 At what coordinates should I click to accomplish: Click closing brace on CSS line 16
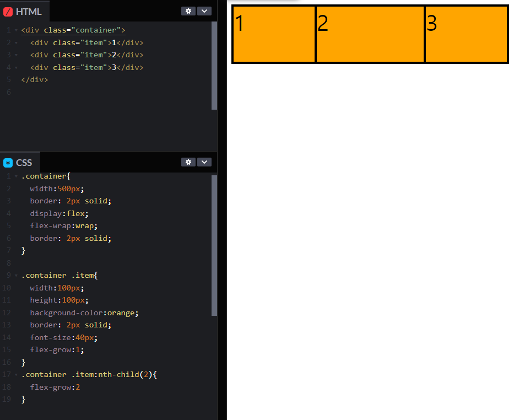click(23, 362)
